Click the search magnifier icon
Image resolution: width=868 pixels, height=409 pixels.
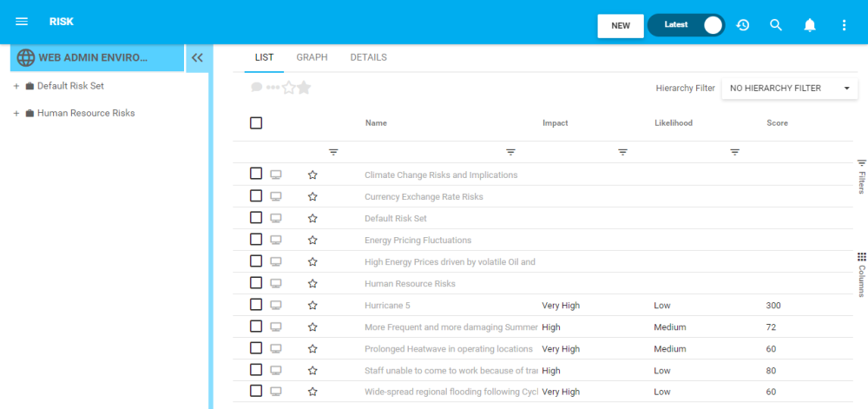tap(776, 25)
